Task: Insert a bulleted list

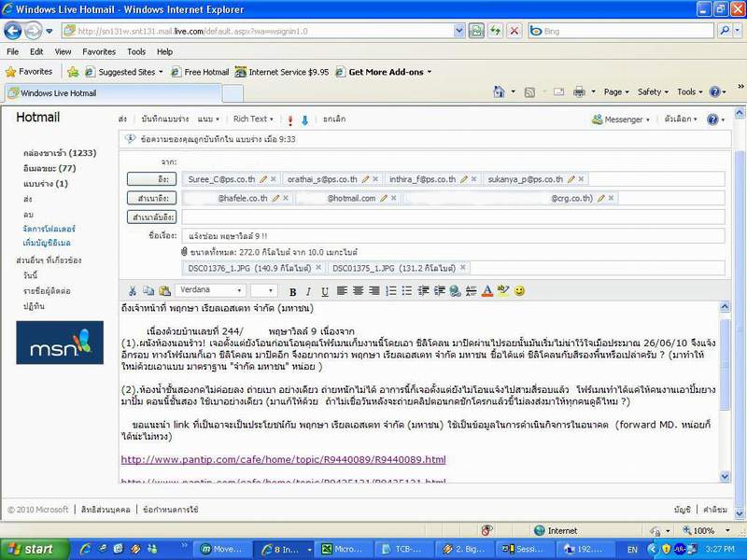Action: pos(406,291)
